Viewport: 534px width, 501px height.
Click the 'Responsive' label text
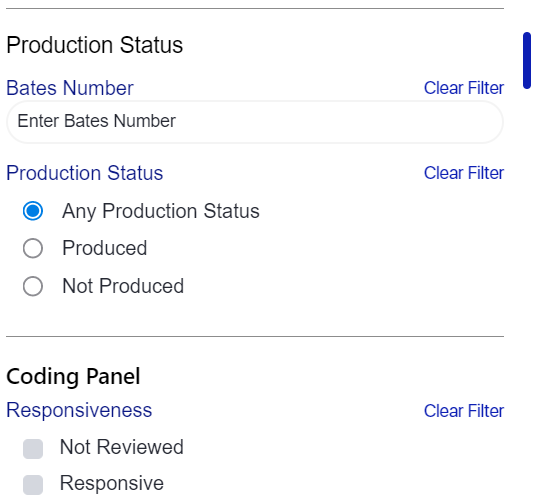point(112,483)
